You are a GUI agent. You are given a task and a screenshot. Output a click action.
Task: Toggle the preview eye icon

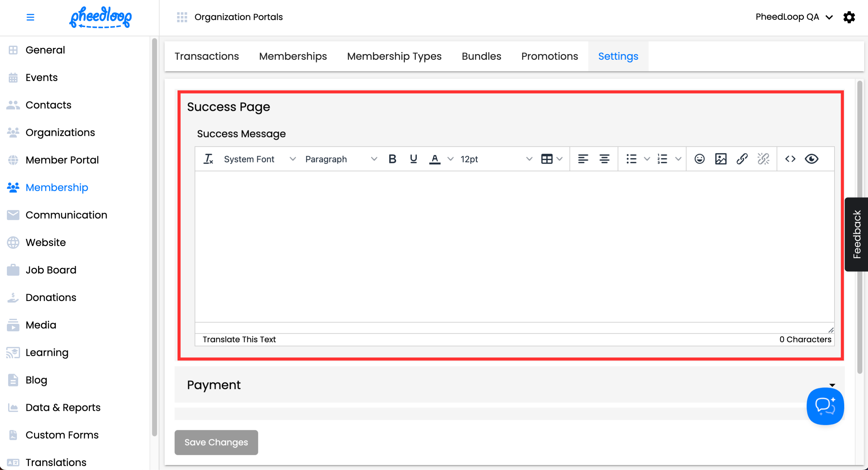(x=811, y=159)
